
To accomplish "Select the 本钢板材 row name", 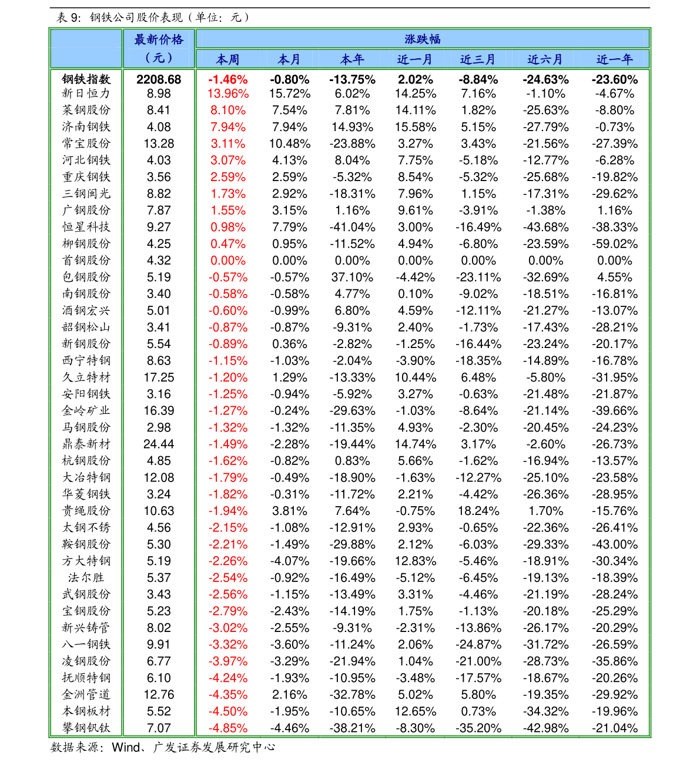I will (86, 711).
